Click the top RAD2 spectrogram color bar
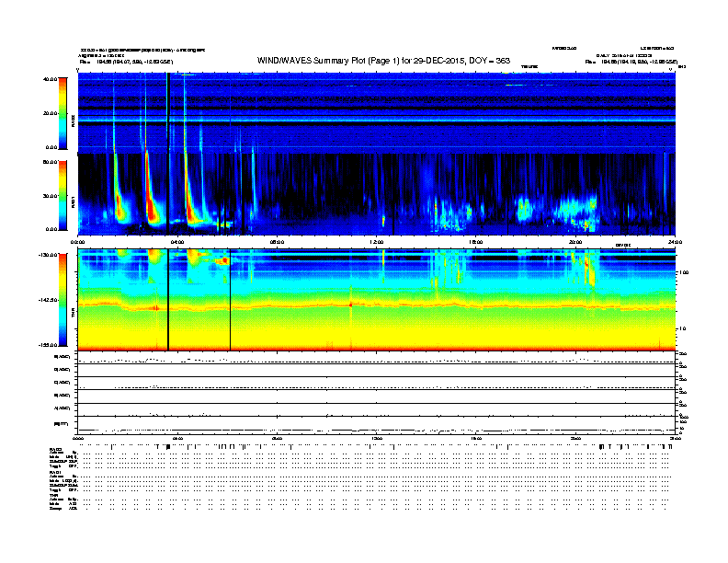728x563 pixels. 61,113
